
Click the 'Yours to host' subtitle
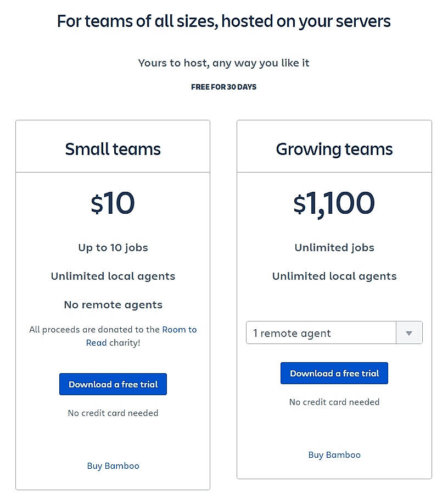pyautogui.click(x=223, y=63)
